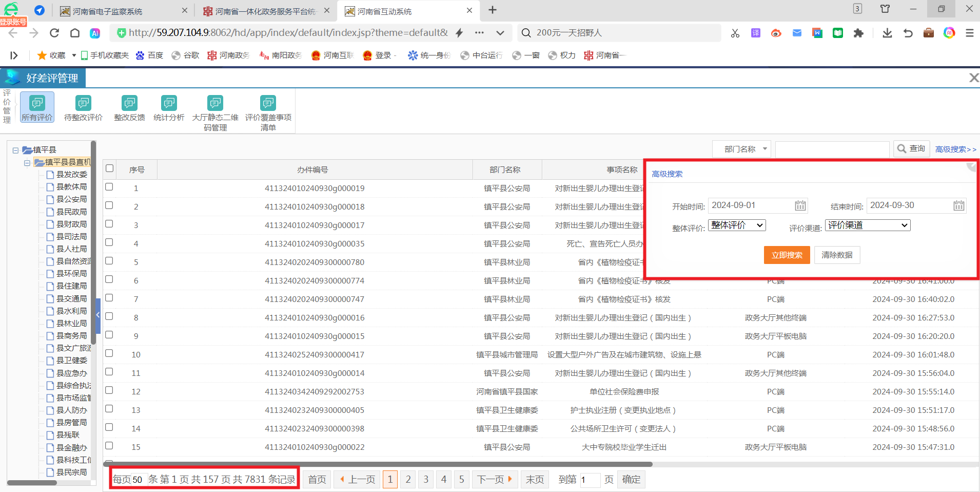Viewport: 980px width, 492px height.
Task: Open the 百度 bookmark
Action: point(149,55)
